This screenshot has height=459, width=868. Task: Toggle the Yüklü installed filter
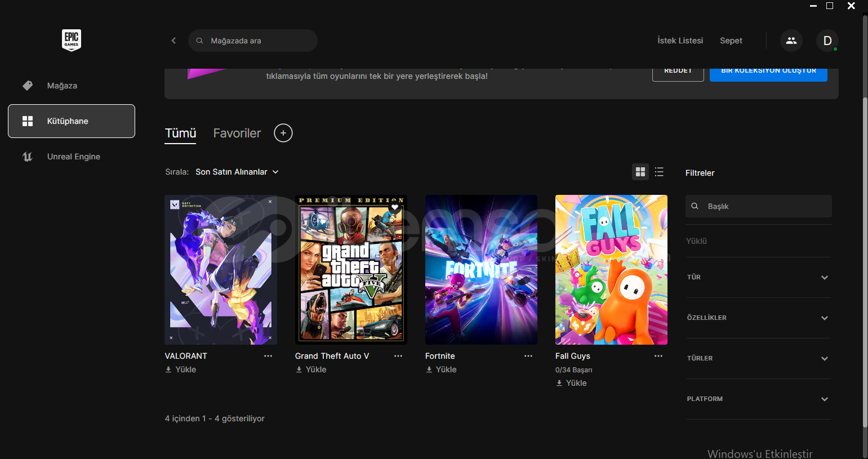697,241
